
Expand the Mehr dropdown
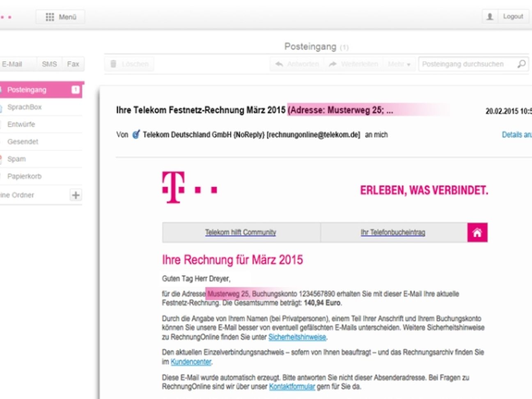click(399, 64)
